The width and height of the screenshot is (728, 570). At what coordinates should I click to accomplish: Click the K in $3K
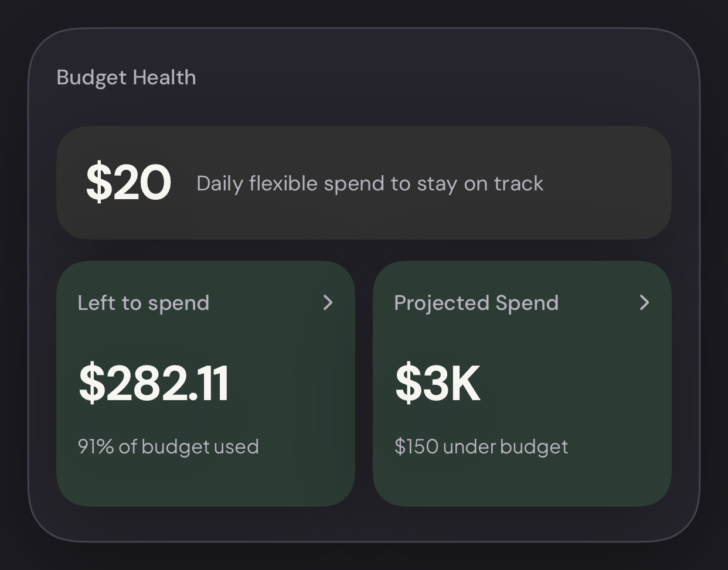pyautogui.click(x=464, y=383)
